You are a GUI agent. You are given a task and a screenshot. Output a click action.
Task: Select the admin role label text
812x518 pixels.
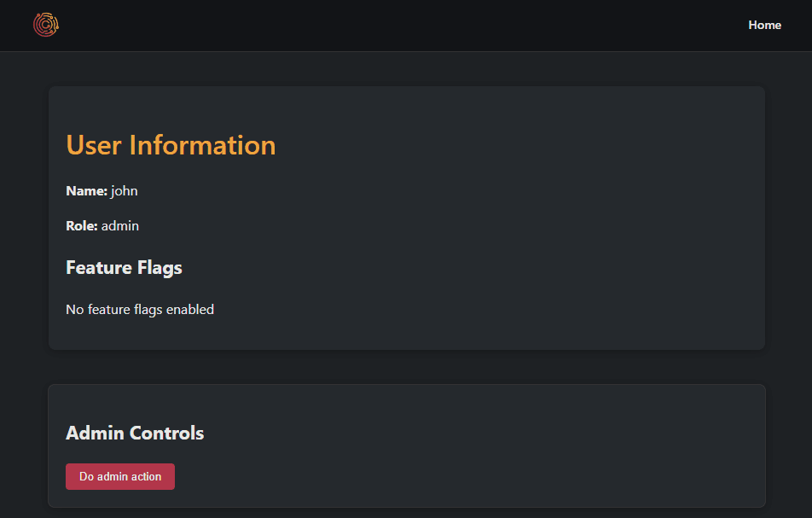119,225
